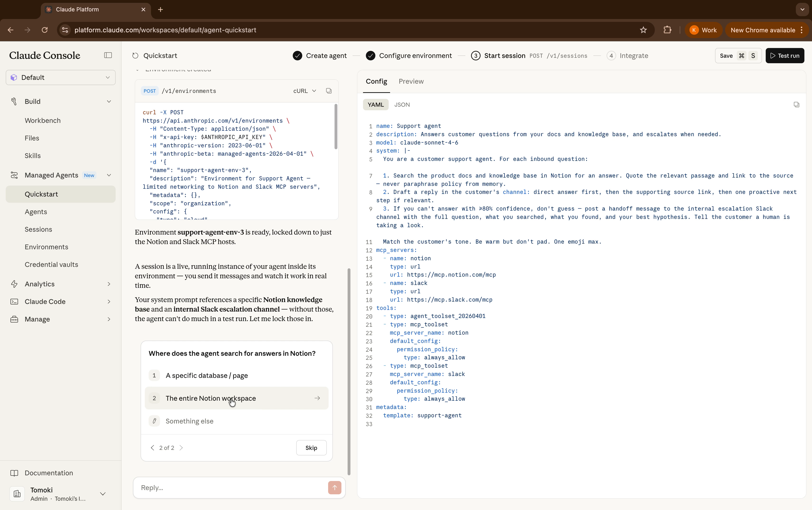Open the Default workspace dropdown
Screen dimensions: 812x510
61,77
